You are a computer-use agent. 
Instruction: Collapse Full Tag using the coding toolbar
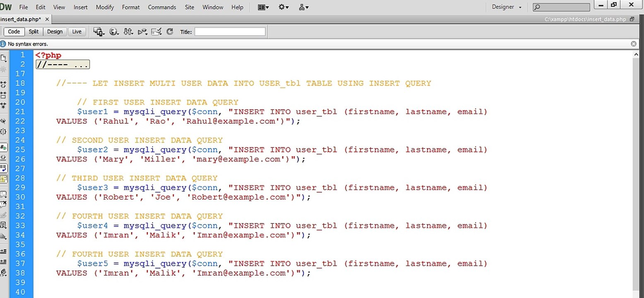[3, 84]
